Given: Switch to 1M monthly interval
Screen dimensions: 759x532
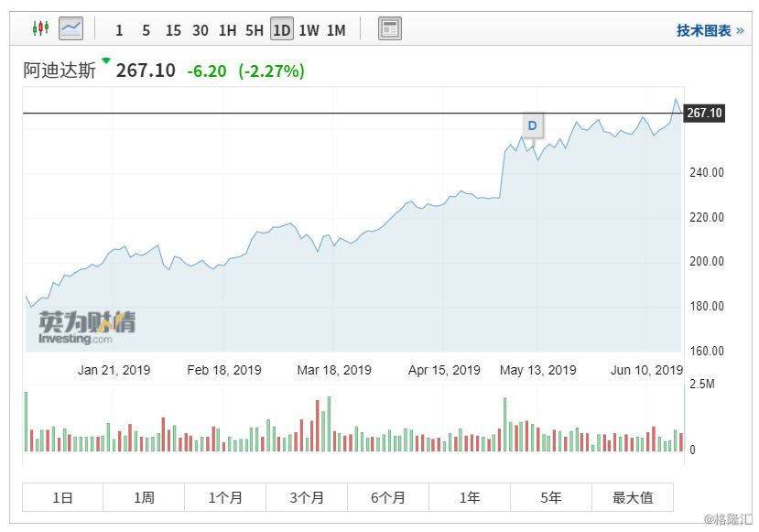Looking at the screenshot, I should tap(336, 30).
